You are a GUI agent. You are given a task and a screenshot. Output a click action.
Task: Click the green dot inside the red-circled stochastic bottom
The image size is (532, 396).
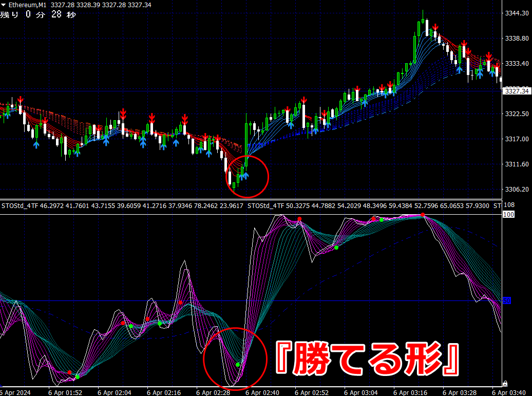pyautogui.click(x=238, y=365)
